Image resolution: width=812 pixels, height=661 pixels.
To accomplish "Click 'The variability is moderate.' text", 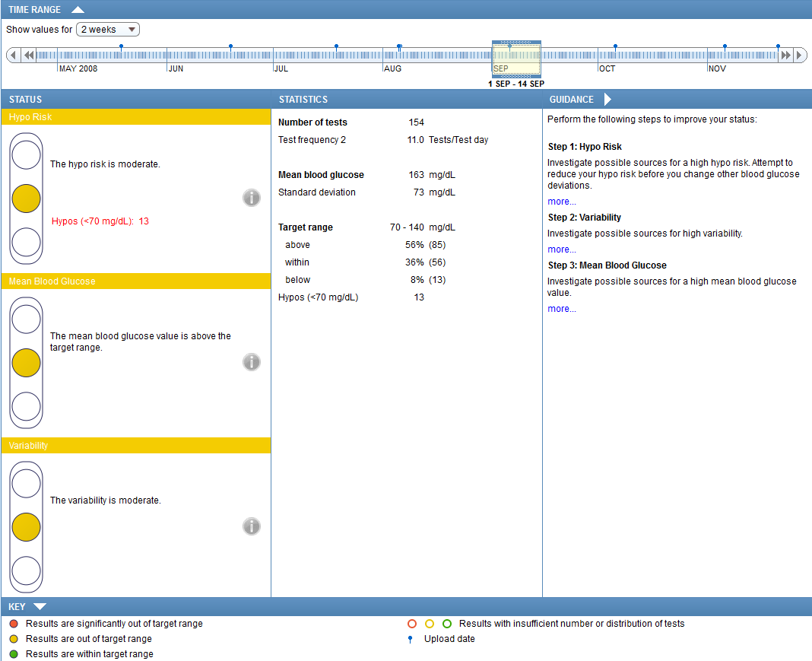I will point(106,501).
